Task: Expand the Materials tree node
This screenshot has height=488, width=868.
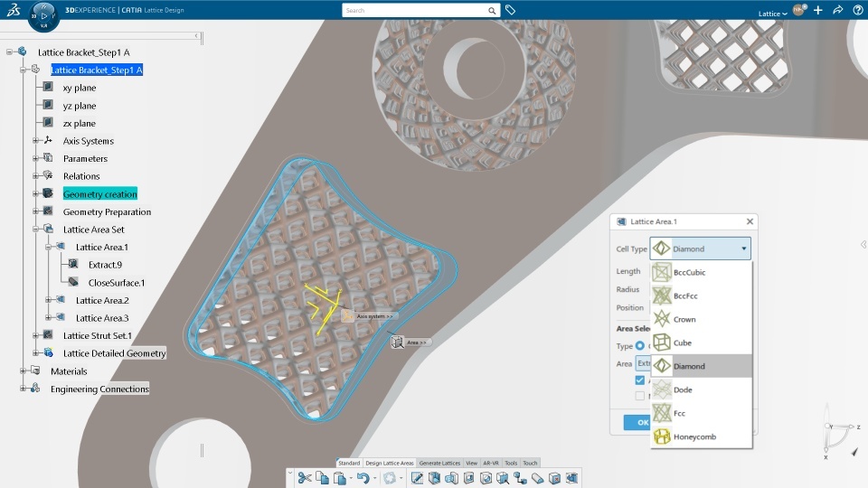Action: coord(24,371)
